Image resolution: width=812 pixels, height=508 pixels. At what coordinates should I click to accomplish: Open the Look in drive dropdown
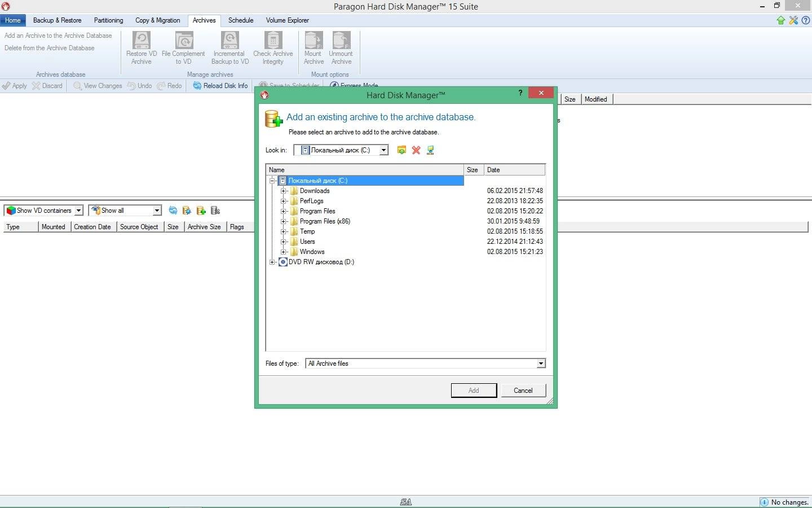[383, 150]
